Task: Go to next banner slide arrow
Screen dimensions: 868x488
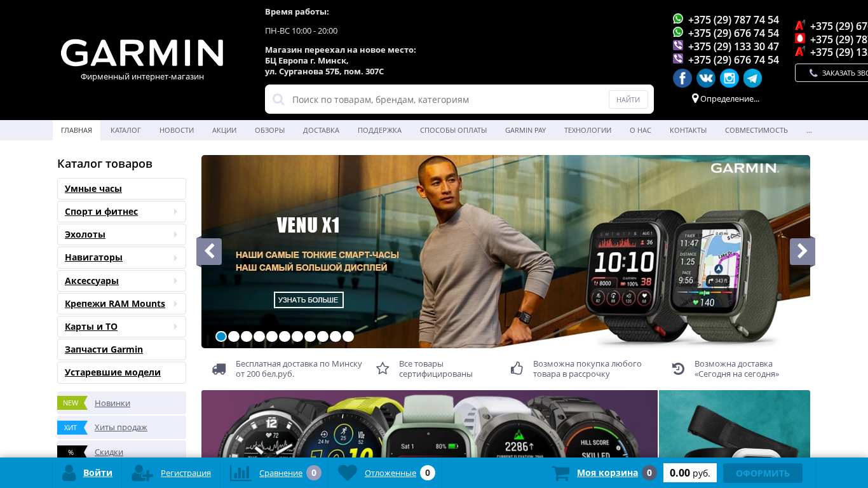Action: click(803, 252)
